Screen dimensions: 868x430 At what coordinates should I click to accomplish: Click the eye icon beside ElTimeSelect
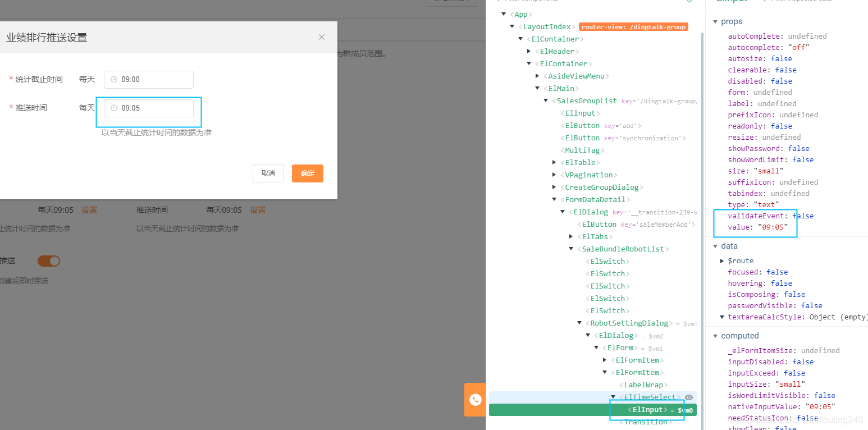[689, 397]
